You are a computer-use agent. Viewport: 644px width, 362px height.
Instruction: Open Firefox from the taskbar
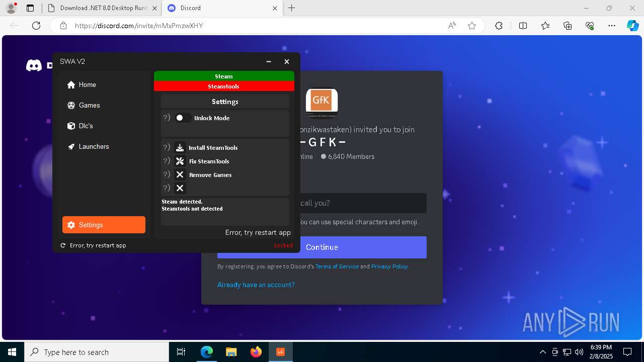point(256,352)
